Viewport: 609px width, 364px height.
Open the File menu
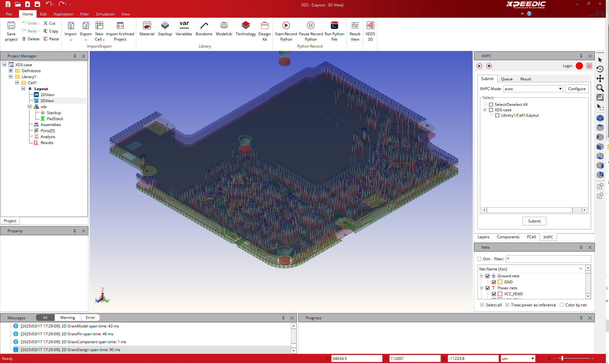9,14
